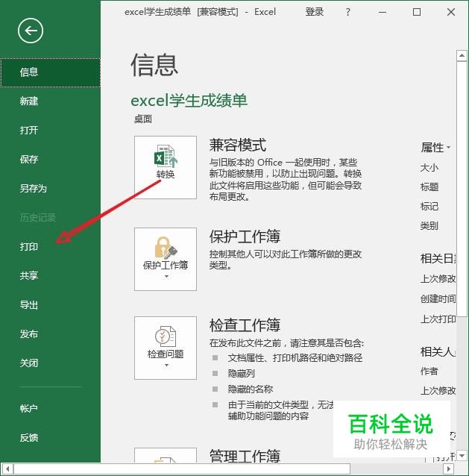Click the 转换 convert Excel icon button
469x476 pixels.
[166, 168]
